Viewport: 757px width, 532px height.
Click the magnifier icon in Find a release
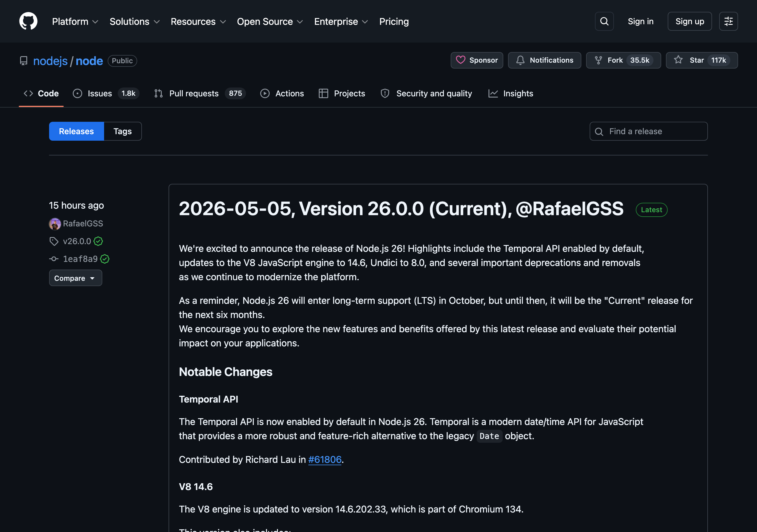tap(599, 132)
